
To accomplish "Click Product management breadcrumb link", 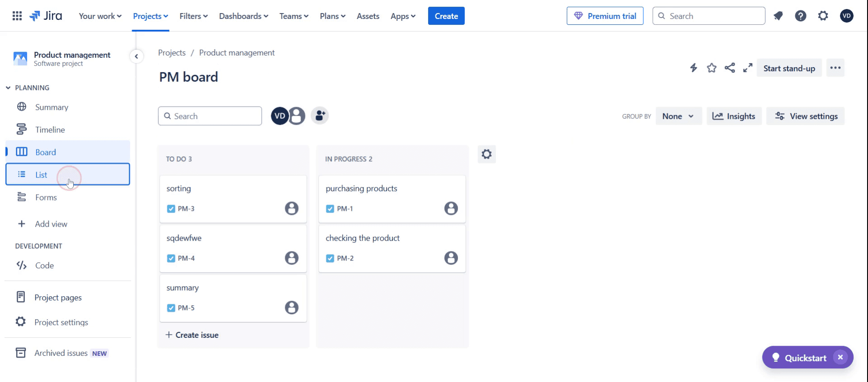I will [x=237, y=53].
